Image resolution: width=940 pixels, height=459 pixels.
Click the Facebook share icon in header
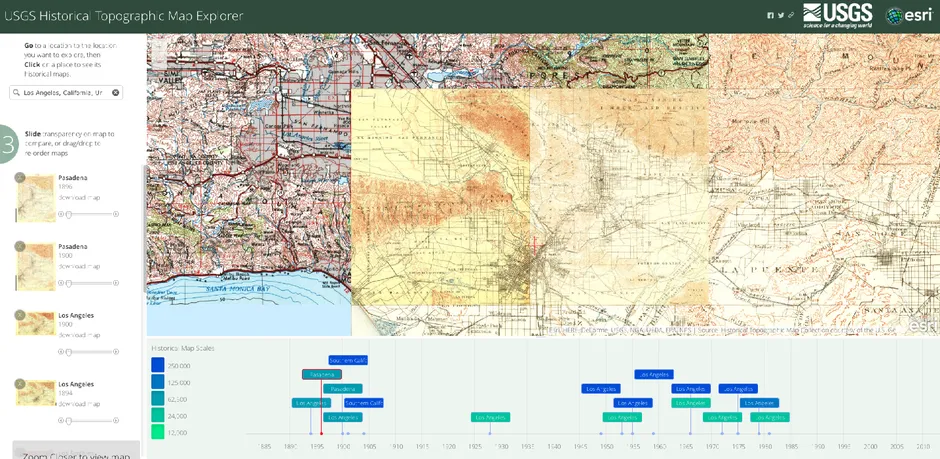[x=771, y=15]
